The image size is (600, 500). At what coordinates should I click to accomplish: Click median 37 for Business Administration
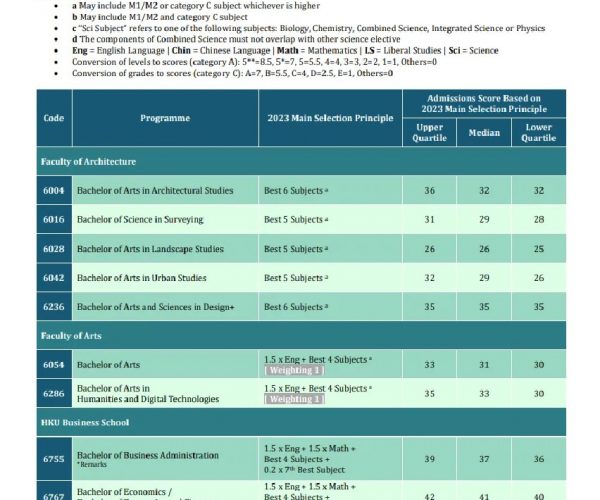pyautogui.click(x=484, y=459)
